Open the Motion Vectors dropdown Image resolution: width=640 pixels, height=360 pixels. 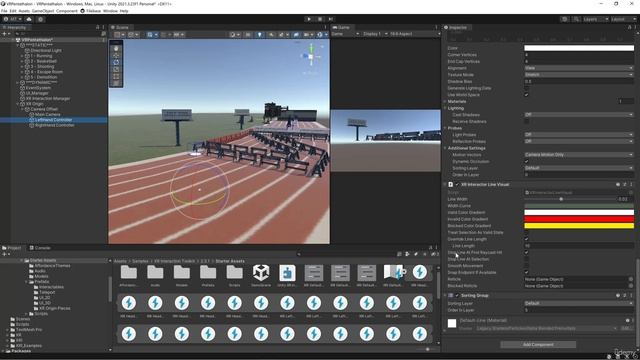(579, 155)
